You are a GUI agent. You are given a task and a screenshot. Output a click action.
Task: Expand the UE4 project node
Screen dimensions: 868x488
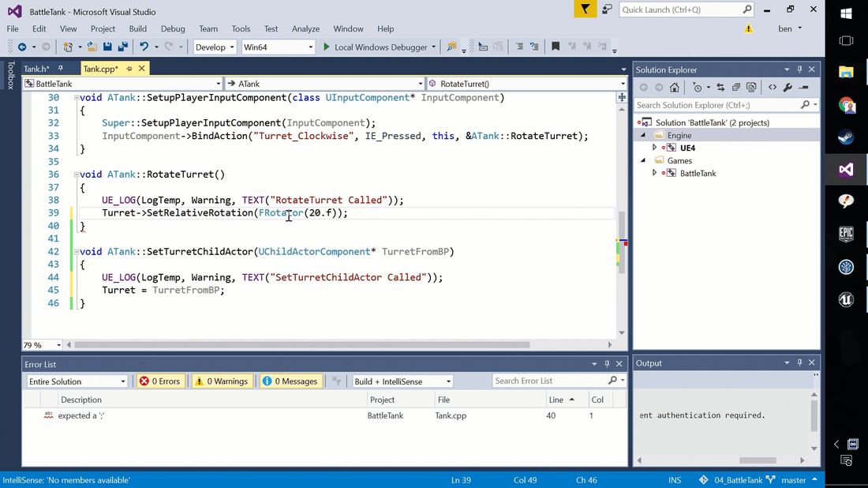(654, 148)
